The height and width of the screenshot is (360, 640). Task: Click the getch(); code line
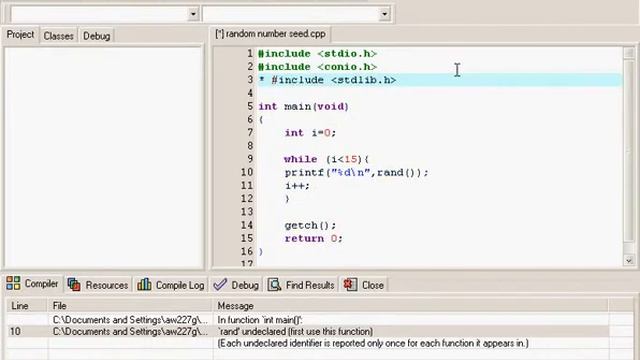click(x=310, y=225)
